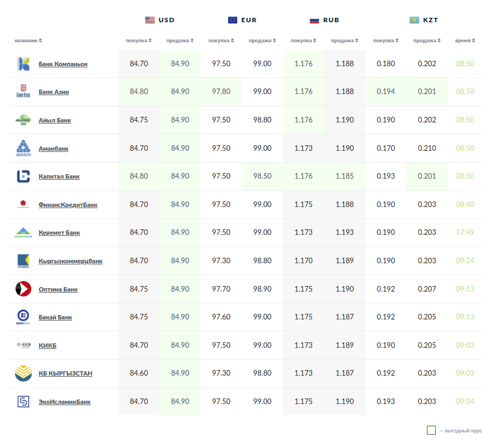Image resolution: width=492 pixels, height=448 pixels.
Task: Sort by EUR продажа rate
Action: click(262, 41)
